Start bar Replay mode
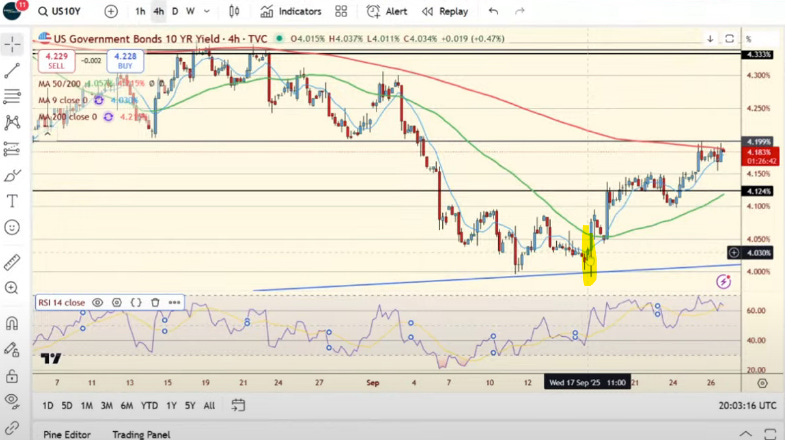785x440 pixels. tap(445, 11)
